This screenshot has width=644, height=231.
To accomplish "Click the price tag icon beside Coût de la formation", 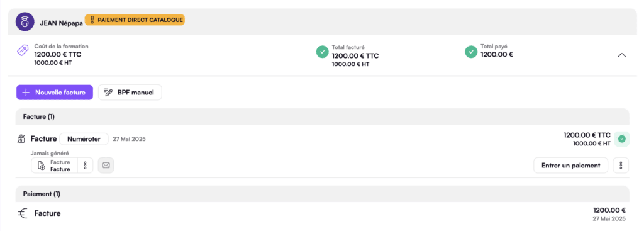I will click(x=22, y=51).
